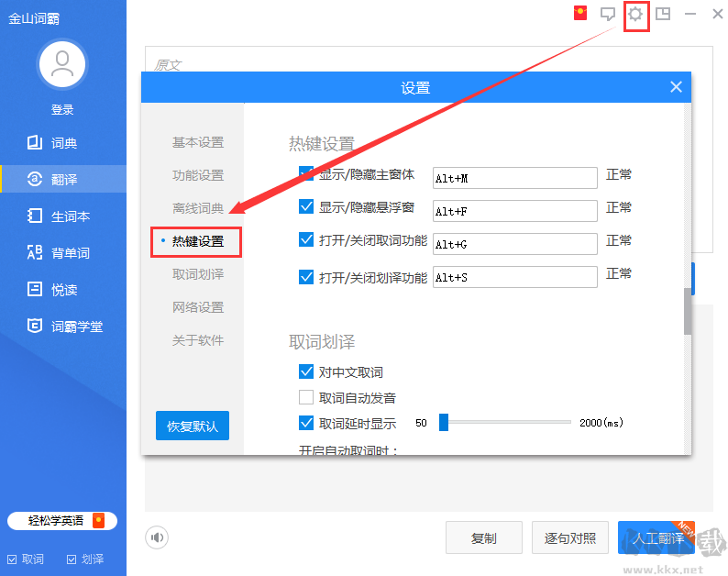728x576 pixels.
Task: Click the Alt+S hotkey field
Action: point(515,277)
